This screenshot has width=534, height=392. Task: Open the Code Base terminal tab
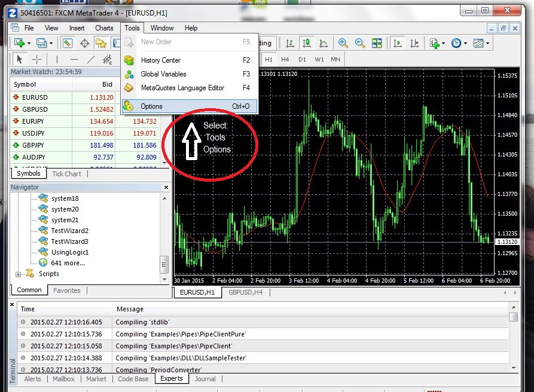(x=133, y=379)
